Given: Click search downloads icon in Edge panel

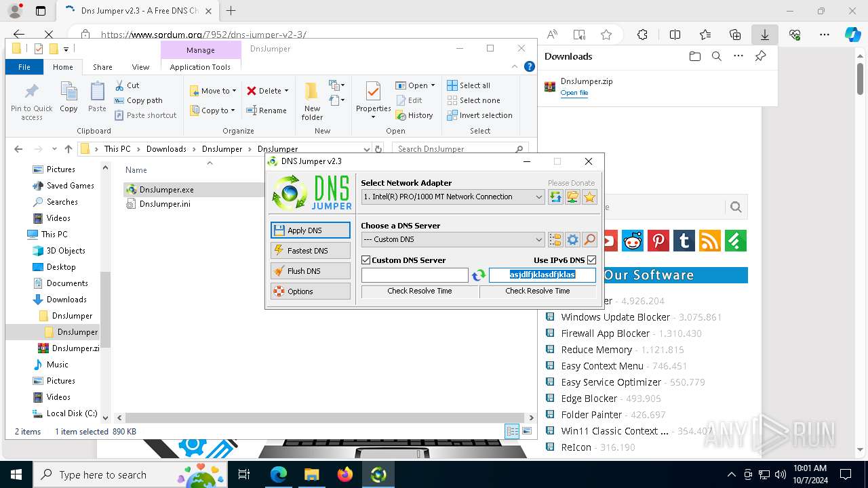Looking at the screenshot, I should tap(716, 56).
